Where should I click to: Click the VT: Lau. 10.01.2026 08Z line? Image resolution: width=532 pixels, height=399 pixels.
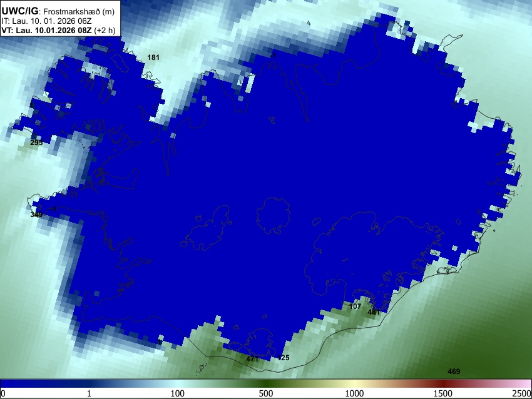point(58,30)
